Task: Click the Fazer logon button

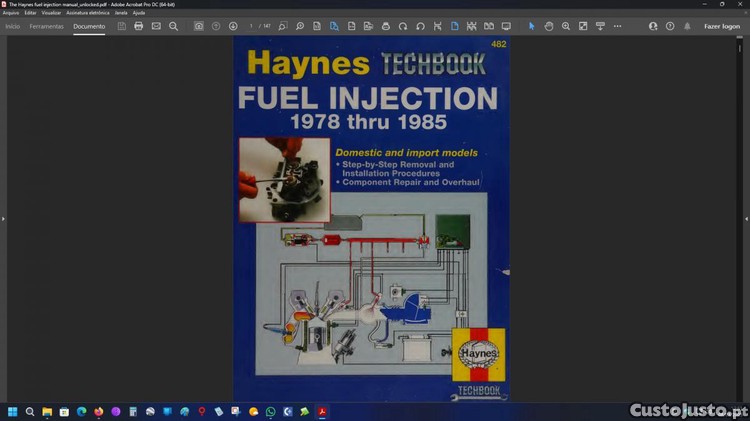Action: point(722,26)
